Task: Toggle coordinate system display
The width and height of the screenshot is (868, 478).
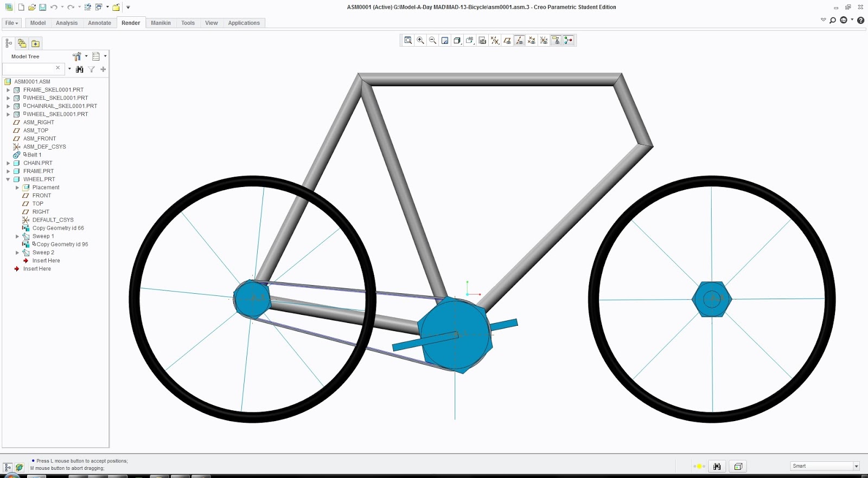Action: 544,40
